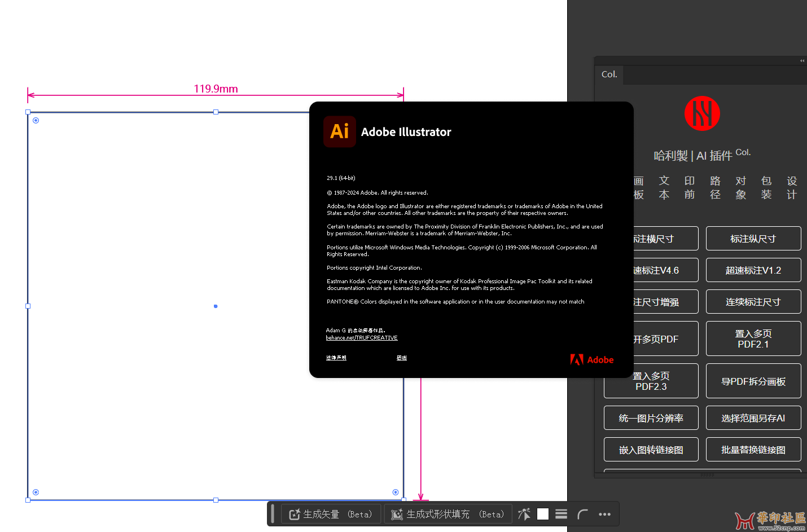807x532 pixels.
Task: Open the 法律声明 legal notices link
Action: point(336,358)
